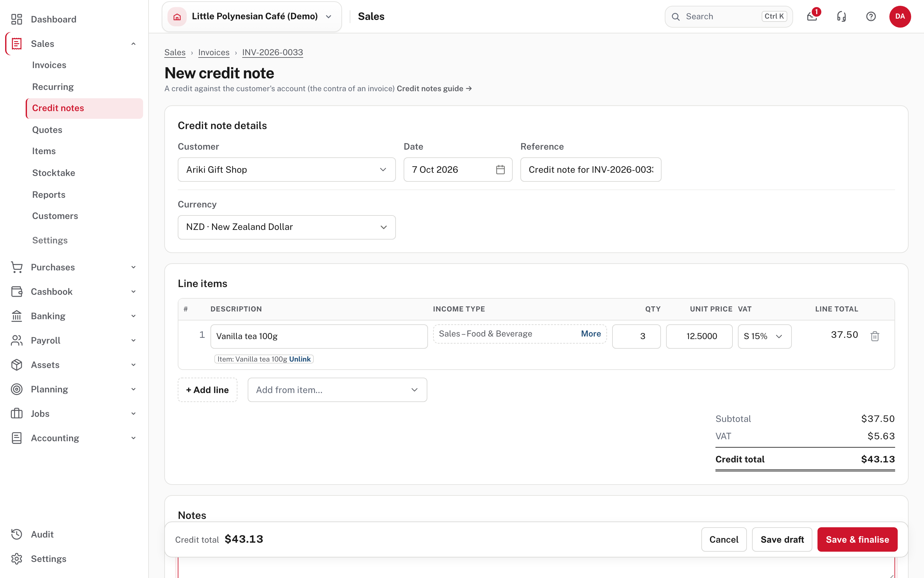This screenshot has height=578, width=924.
Task: Click the café home logo icon
Action: (177, 16)
